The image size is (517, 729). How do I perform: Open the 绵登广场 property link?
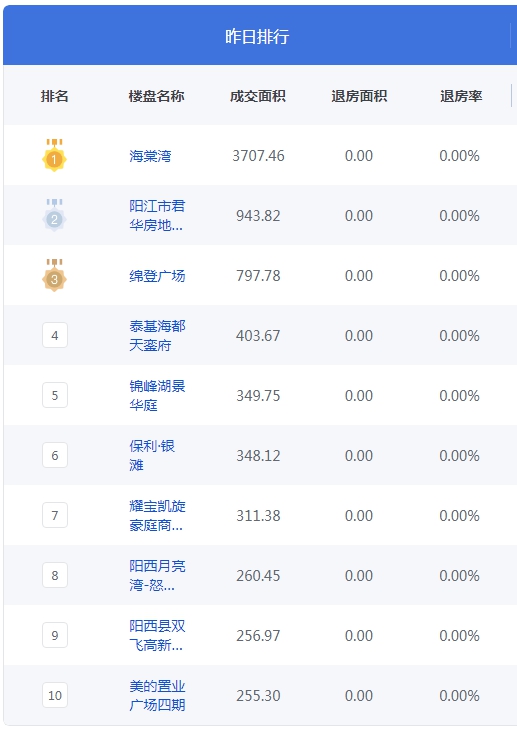[157, 276]
